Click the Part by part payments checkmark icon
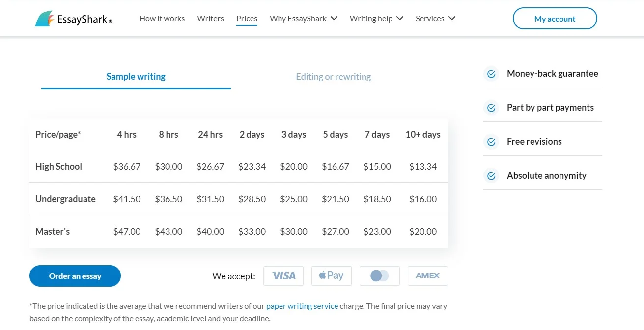Viewport: 644px width, 330px height. click(x=491, y=108)
